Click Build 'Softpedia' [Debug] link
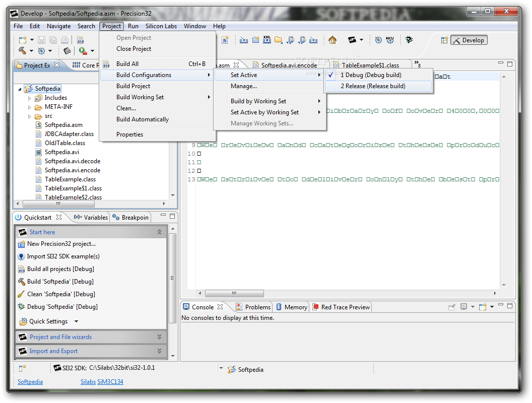 (x=60, y=282)
